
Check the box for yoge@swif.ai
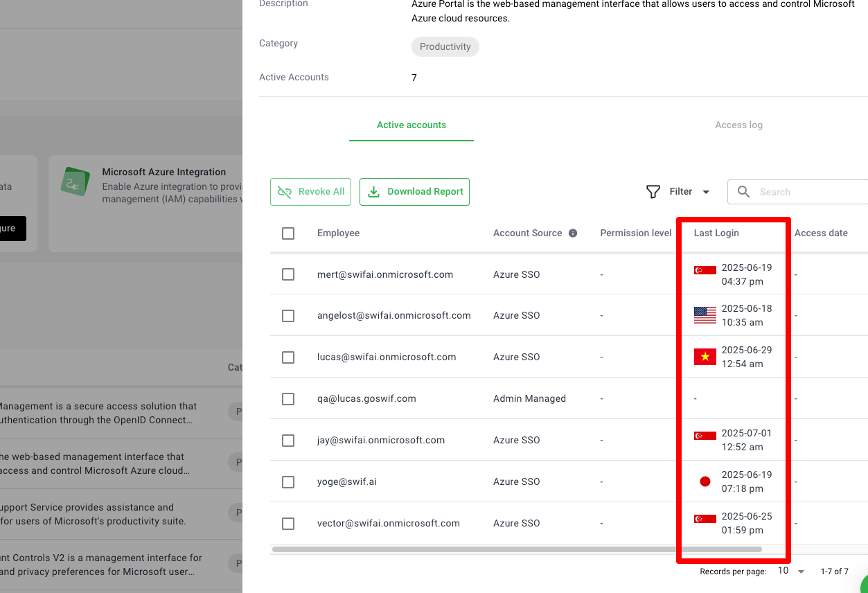coord(288,482)
